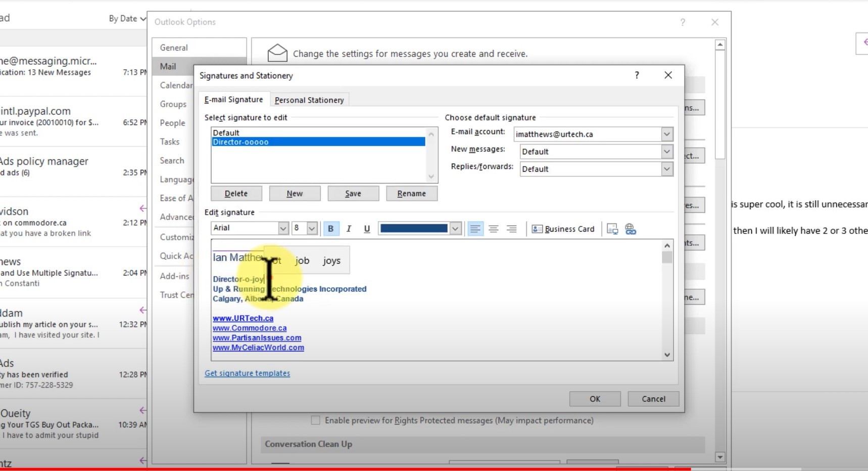This screenshot has width=868, height=471.
Task: Open the Insert Hyperlink icon
Action: tap(630, 229)
